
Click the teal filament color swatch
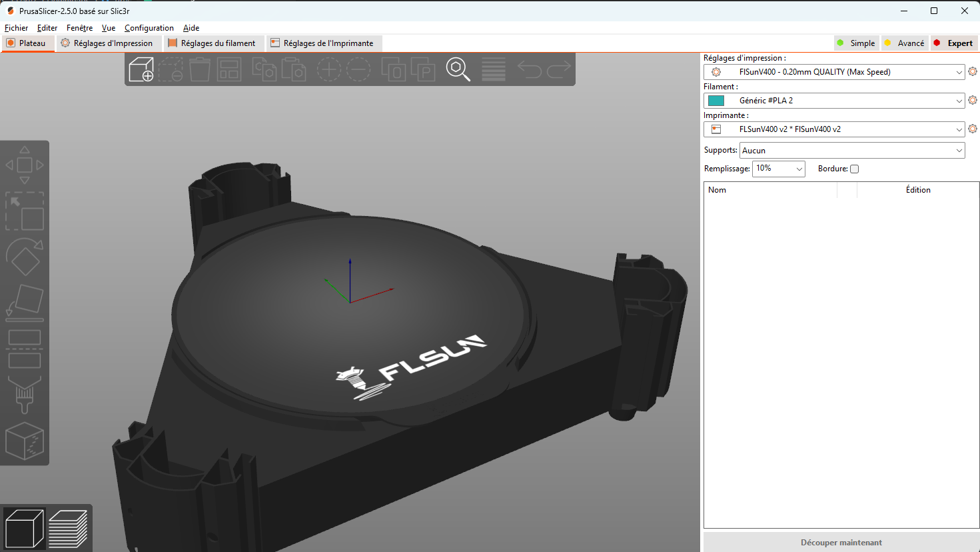coord(716,101)
